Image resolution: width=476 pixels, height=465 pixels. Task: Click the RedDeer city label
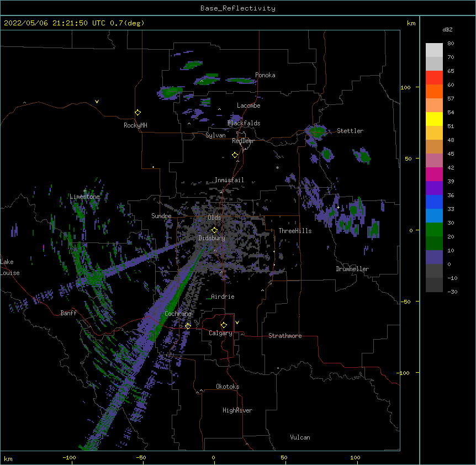[243, 141]
